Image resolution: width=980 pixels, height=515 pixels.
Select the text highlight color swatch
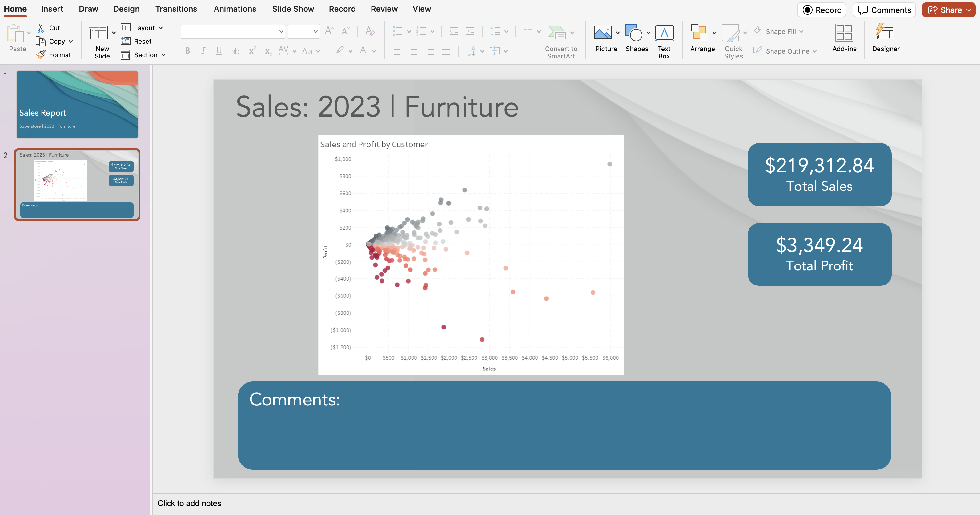(339, 55)
